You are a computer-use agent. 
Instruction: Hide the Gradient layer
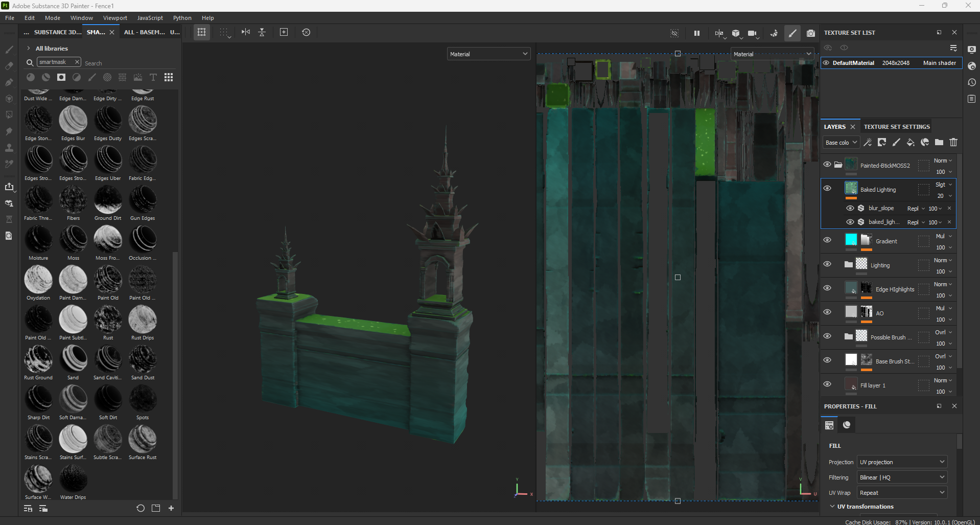[827, 240]
